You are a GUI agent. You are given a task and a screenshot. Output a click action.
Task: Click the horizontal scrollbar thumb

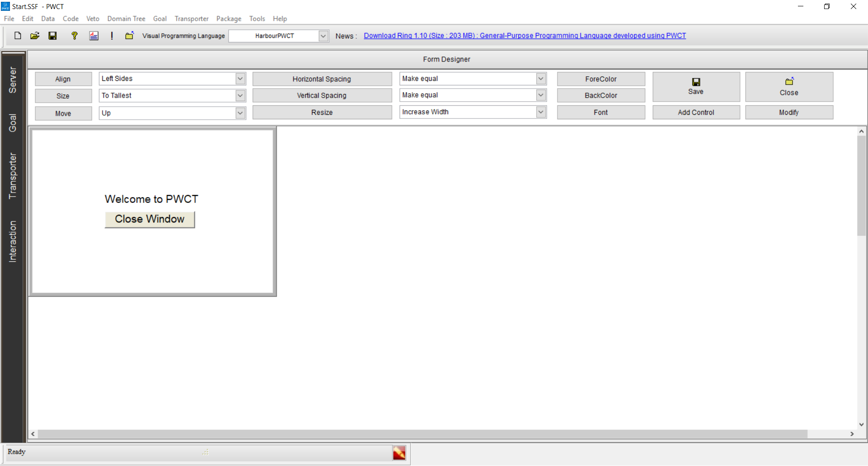[x=423, y=434]
